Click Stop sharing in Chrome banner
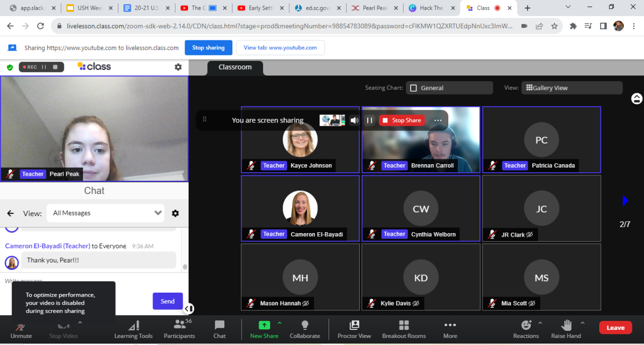The height and width of the screenshot is (345, 644). click(208, 48)
